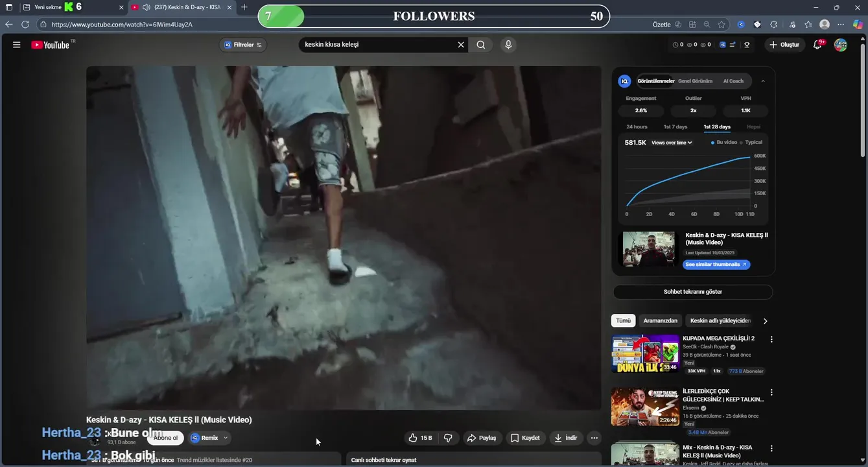Open the Filtreler dropdown

point(243,45)
